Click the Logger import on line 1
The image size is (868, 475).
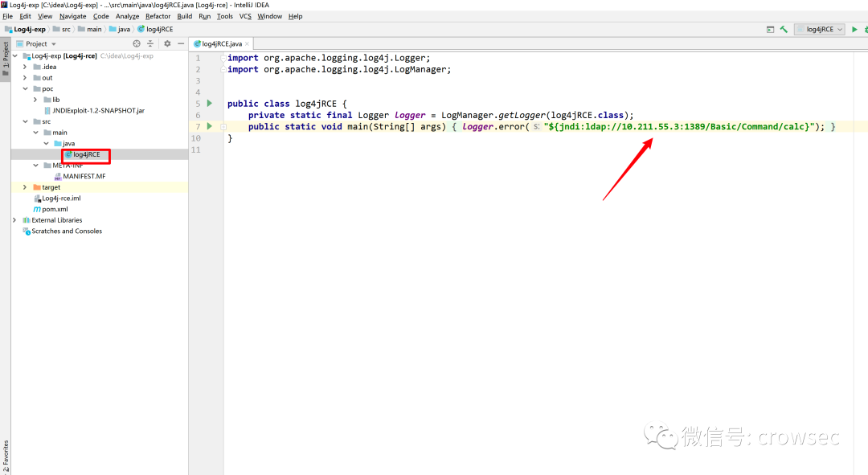[x=329, y=58]
